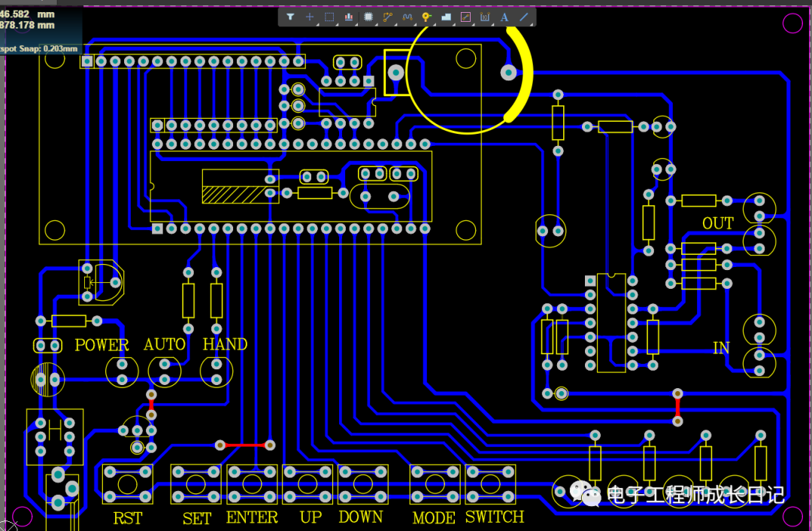Choose the Place Dimension tool
Image resolution: width=812 pixels, height=531 pixels.
485,17
